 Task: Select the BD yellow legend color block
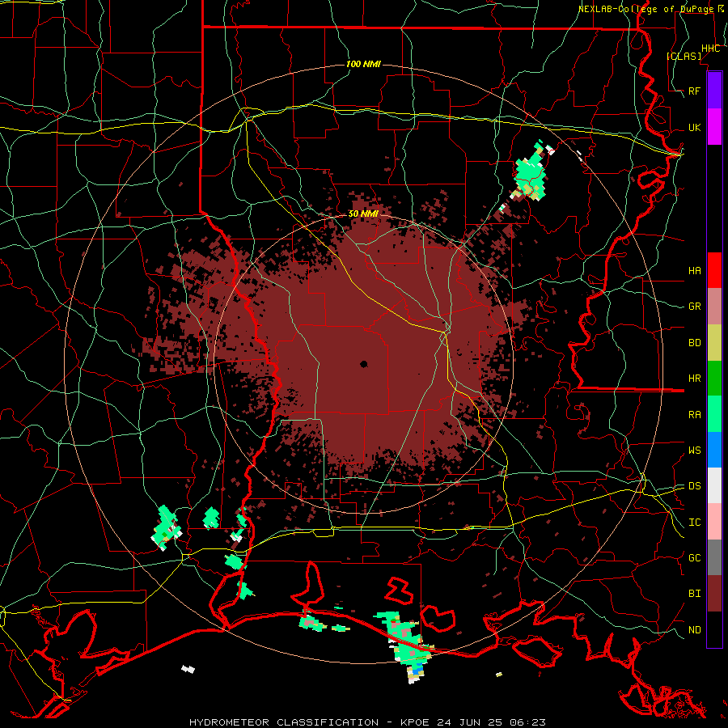click(714, 343)
